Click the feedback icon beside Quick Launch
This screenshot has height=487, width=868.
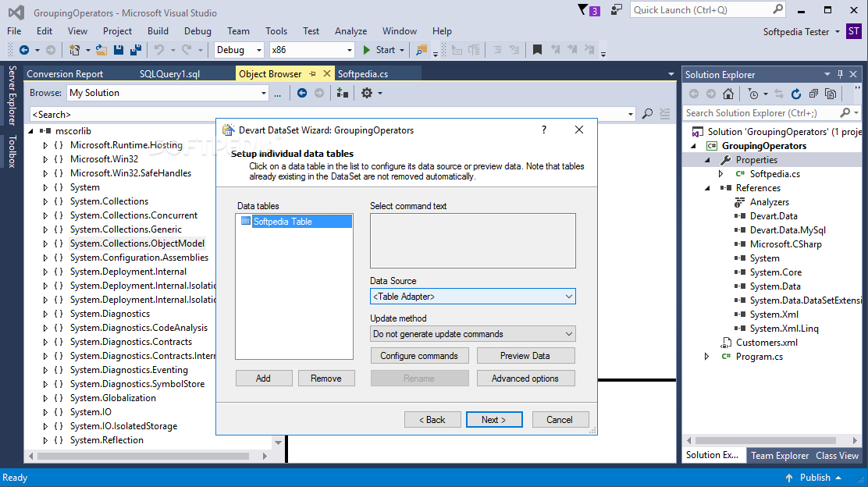pyautogui.click(x=616, y=10)
